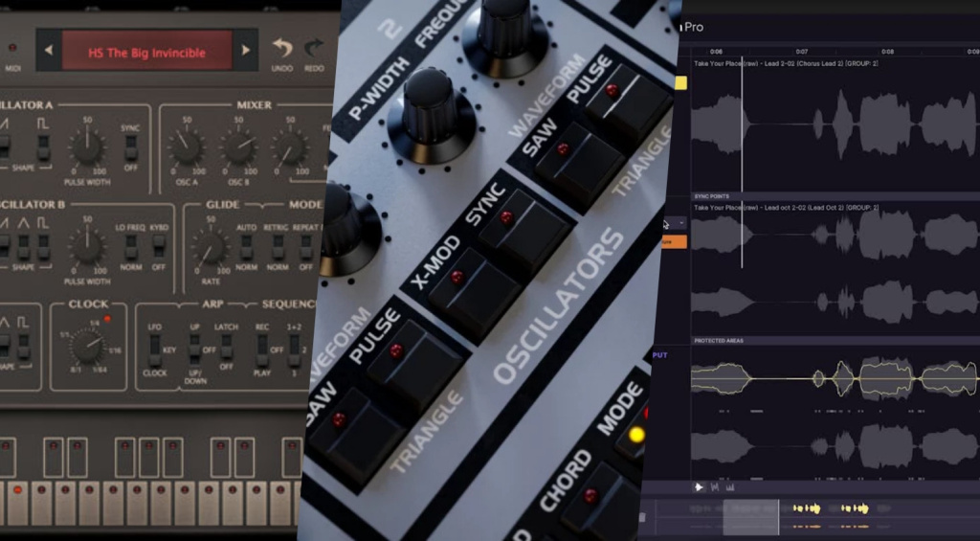Screen dimensions: 980x541
Task: Click the purple 'PUT' output label
Action: click(660, 354)
